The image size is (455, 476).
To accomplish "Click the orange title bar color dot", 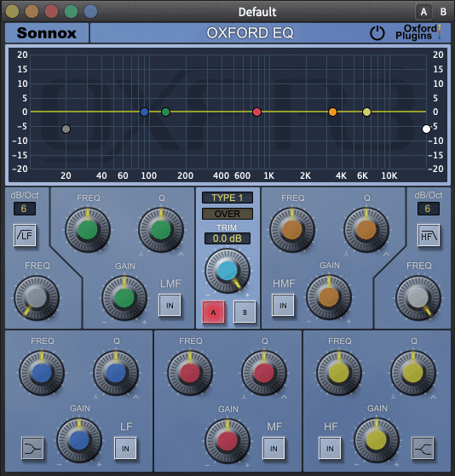I will click(32, 12).
